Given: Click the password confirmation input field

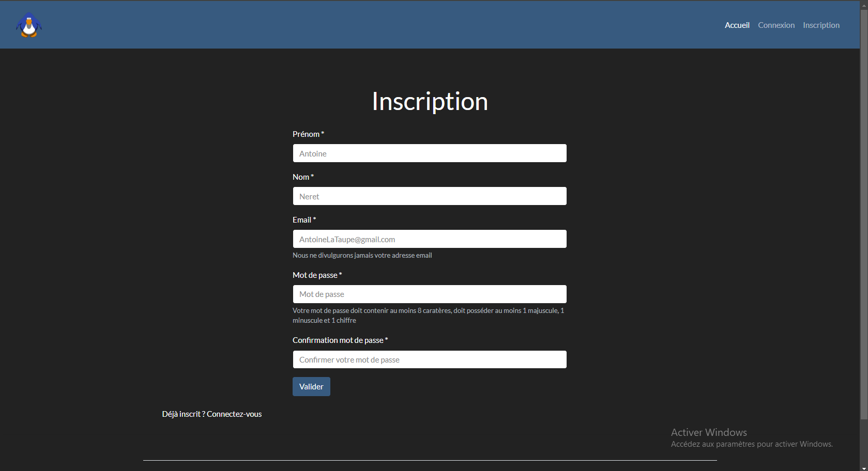Looking at the screenshot, I should tap(429, 359).
